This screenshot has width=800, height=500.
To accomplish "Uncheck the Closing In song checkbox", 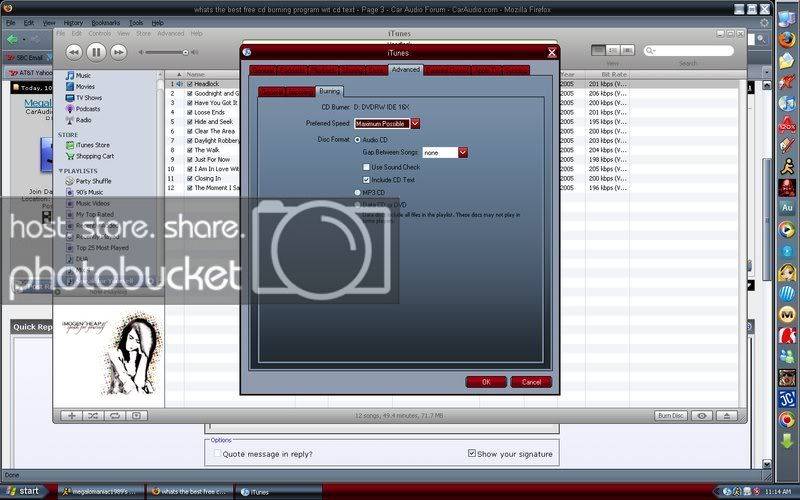I will pyautogui.click(x=190, y=179).
